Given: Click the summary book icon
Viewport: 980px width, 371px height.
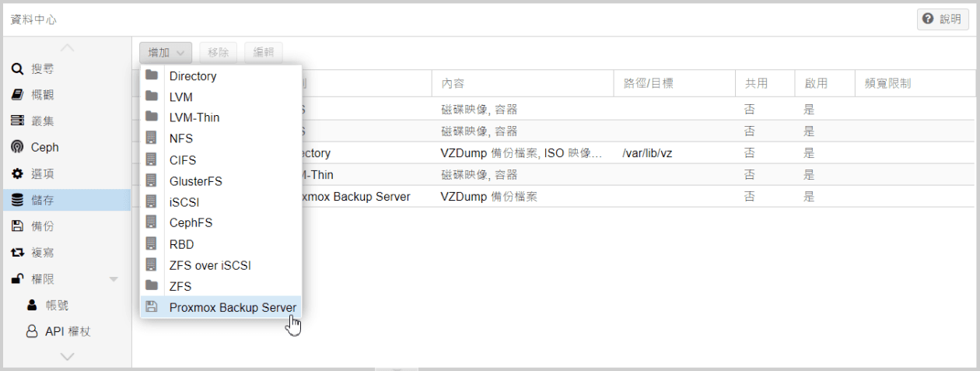Looking at the screenshot, I should (x=16, y=95).
